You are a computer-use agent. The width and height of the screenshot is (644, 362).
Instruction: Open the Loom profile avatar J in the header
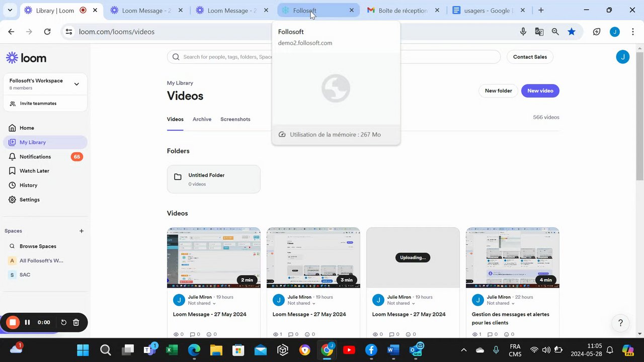[623, 57]
